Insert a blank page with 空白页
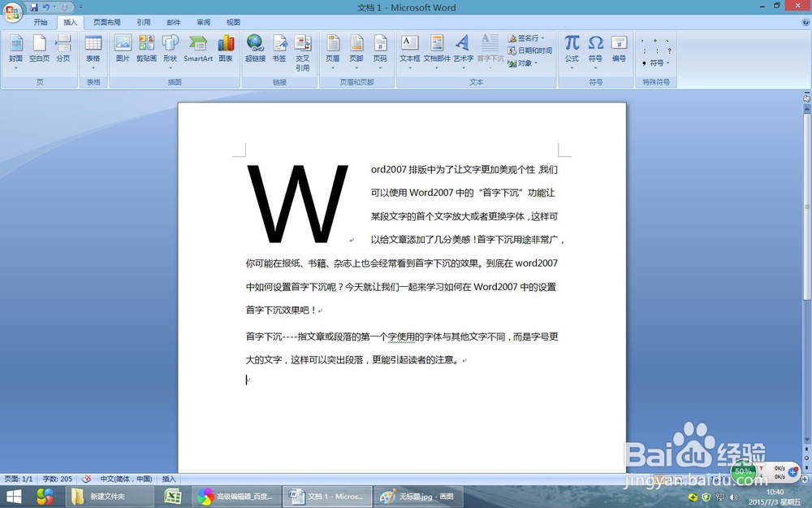Viewport: 812px width, 508px height. [39, 49]
